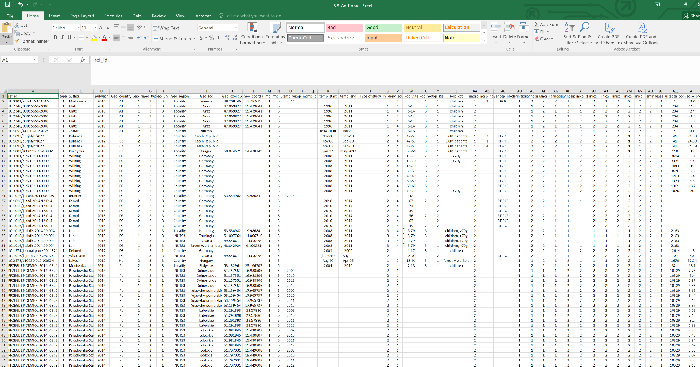Click the Delete cells icon

(x=510, y=27)
